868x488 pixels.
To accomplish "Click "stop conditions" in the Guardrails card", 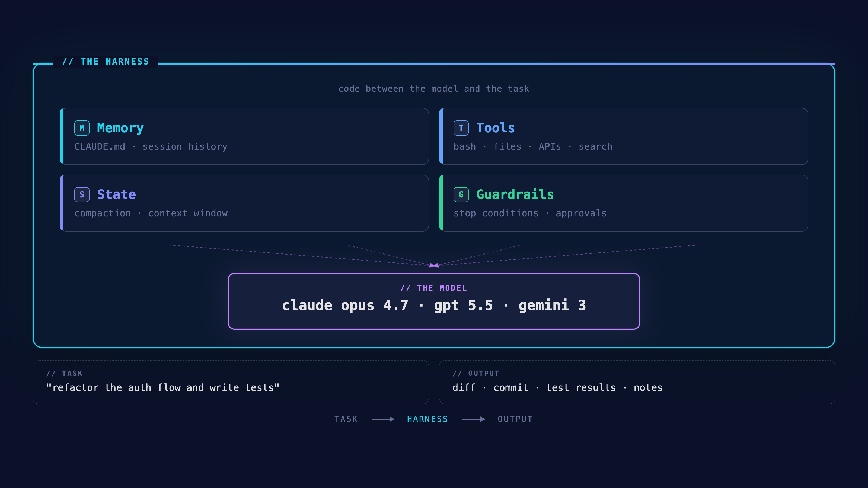I will pyautogui.click(x=496, y=214).
